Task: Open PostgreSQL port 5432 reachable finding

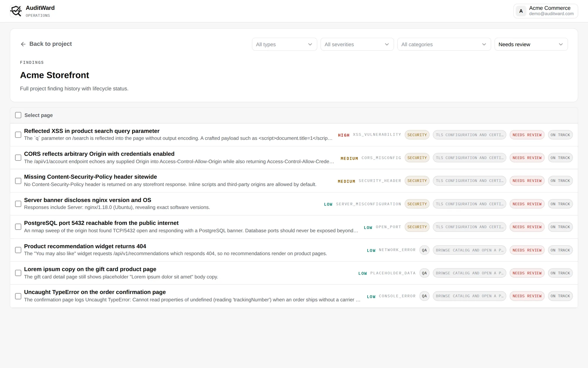Action: coord(101,223)
